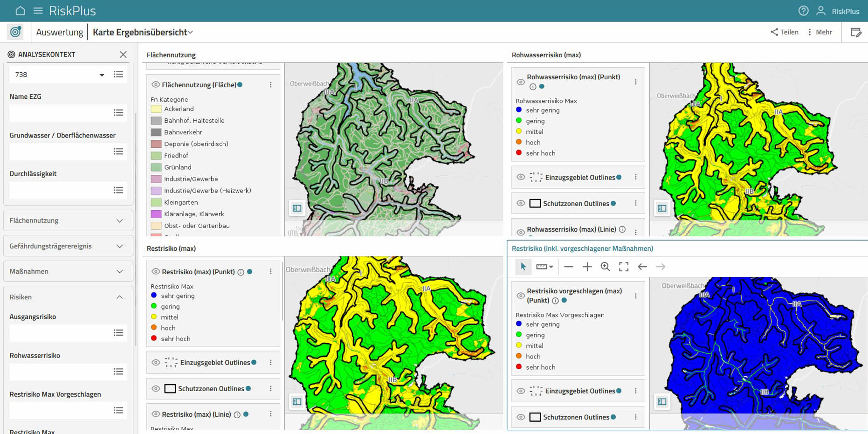This screenshot has width=868, height=434.
Task: Toggle visibility of Restrisiko (max) (Punkt) layer
Action: click(156, 271)
